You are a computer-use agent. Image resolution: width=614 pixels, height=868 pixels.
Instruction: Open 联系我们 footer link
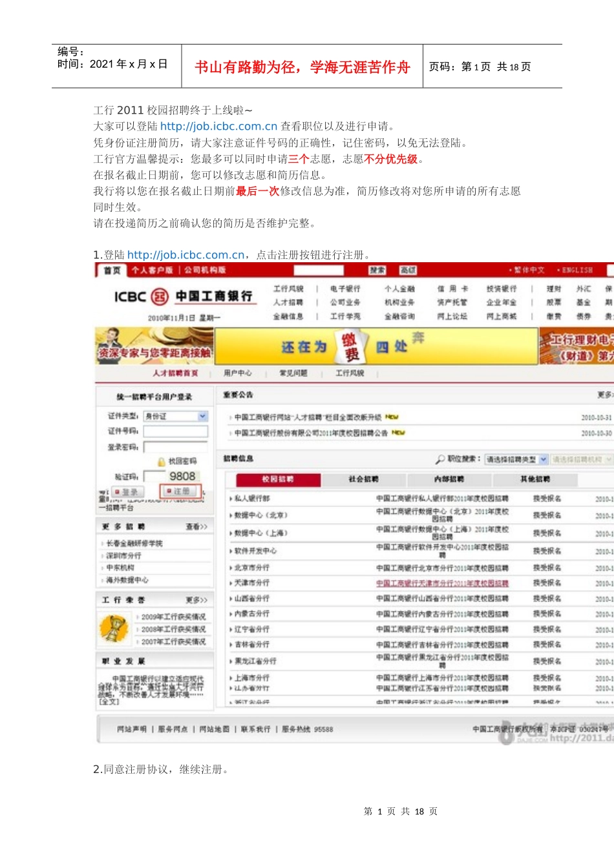coord(256,729)
